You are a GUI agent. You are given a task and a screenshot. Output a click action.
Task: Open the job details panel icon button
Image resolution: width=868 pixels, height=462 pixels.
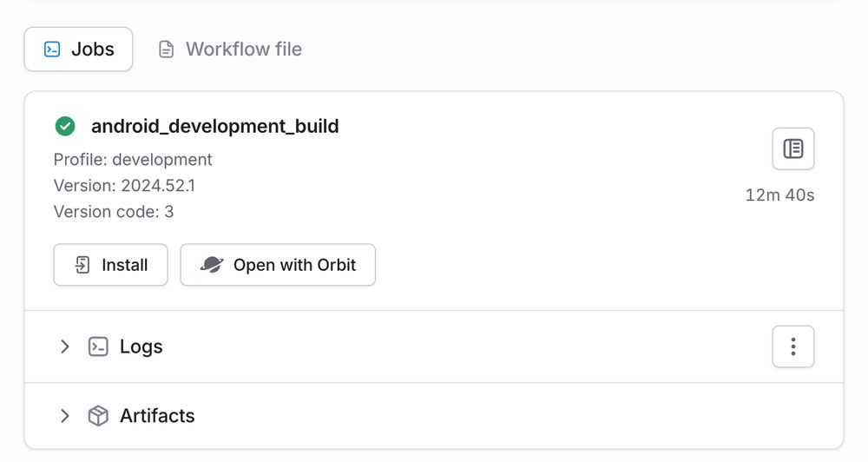(x=792, y=148)
